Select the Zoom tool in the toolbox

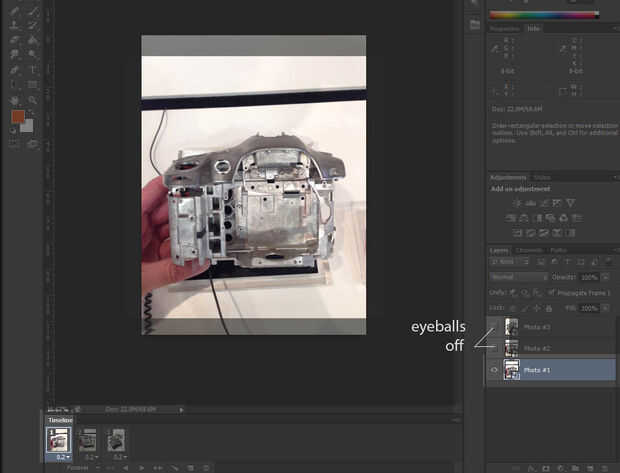(x=33, y=100)
